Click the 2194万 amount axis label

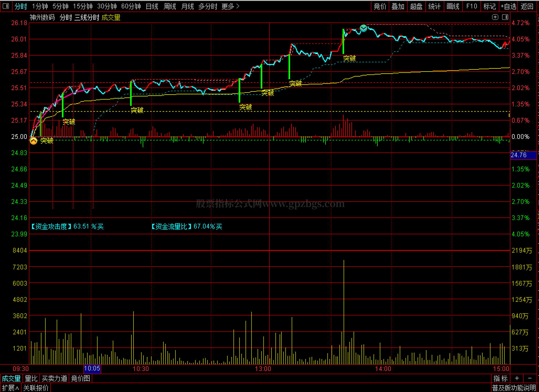[x=522, y=251]
